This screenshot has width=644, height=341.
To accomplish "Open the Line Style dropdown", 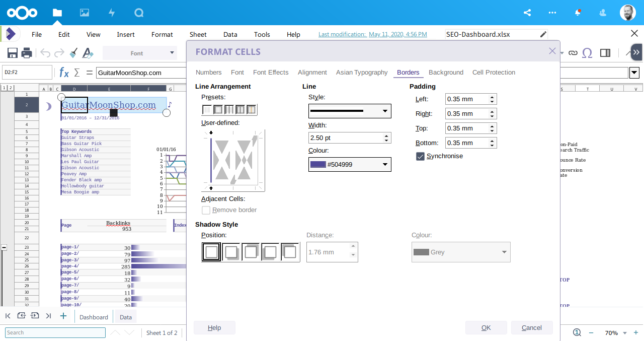I will 350,111.
